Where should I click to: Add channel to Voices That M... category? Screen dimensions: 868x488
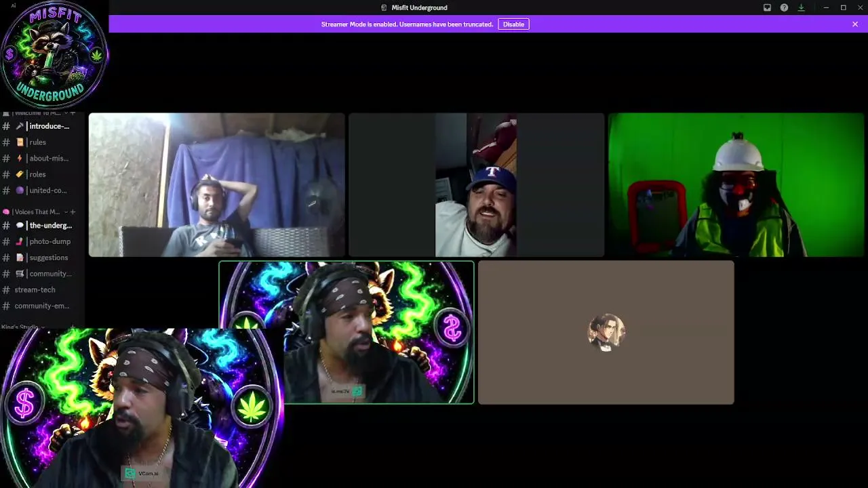73,212
